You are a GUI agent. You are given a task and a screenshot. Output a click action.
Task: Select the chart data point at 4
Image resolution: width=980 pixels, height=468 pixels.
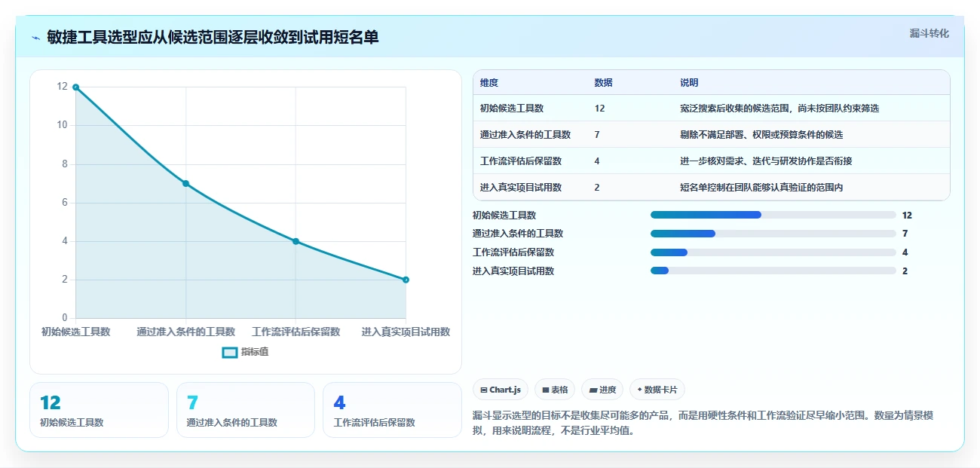tap(296, 241)
